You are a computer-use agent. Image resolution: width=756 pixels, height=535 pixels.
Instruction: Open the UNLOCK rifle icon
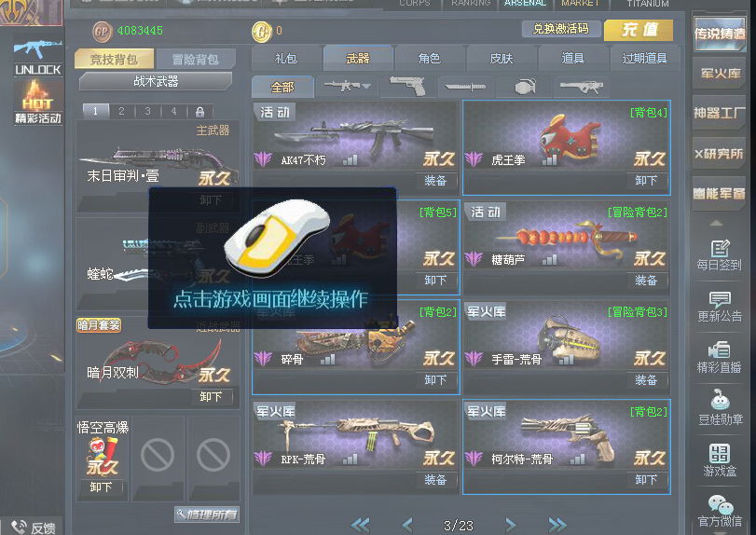(x=37, y=58)
